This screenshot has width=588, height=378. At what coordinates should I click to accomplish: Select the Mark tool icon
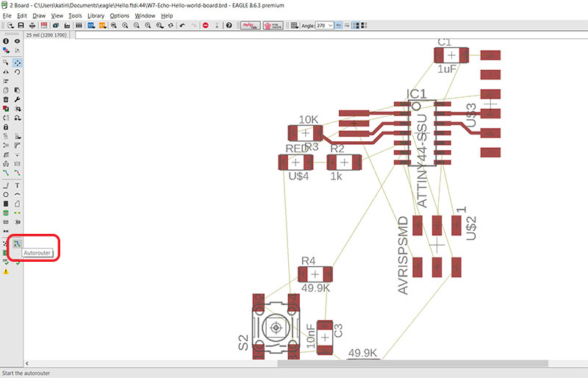[x=17, y=50]
